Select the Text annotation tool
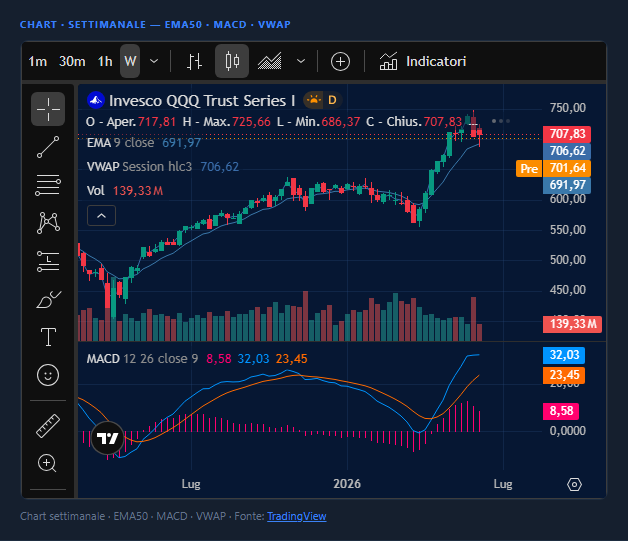The width and height of the screenshot is (628, 541). pyautogui.click(x=48, y=337)
